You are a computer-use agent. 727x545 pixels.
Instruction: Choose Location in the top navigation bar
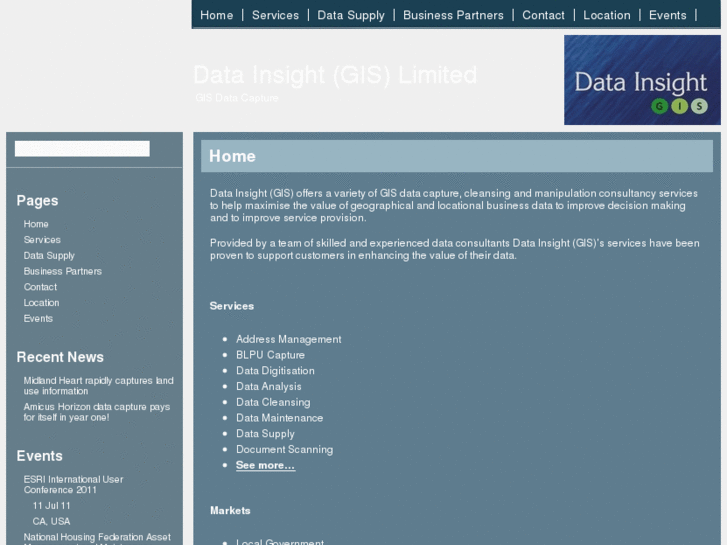click(607, 15)
